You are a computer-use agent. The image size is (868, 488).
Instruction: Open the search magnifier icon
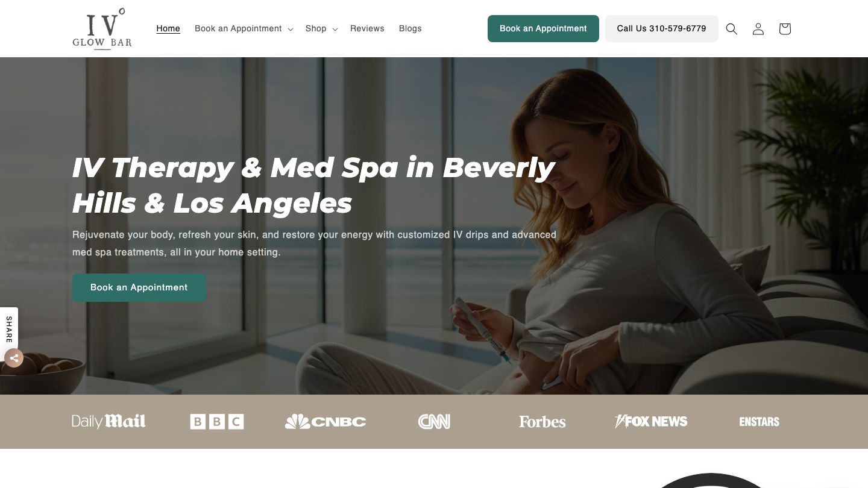click(732, 29)
